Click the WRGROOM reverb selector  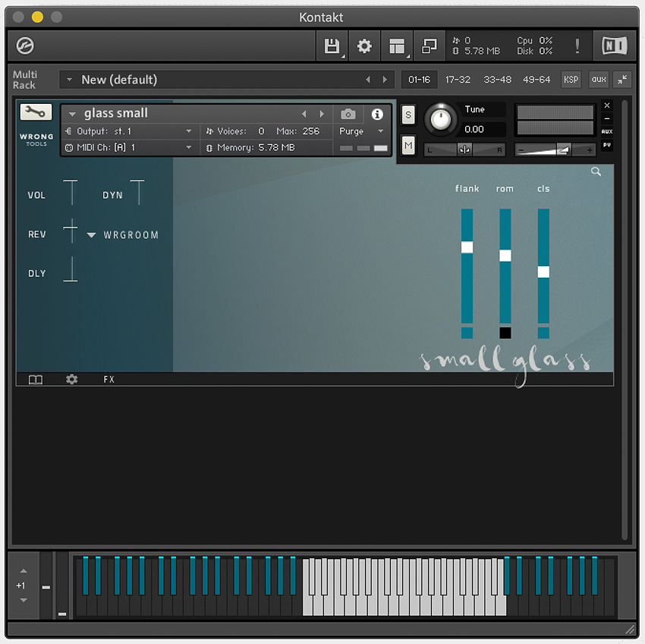[129, 235]
